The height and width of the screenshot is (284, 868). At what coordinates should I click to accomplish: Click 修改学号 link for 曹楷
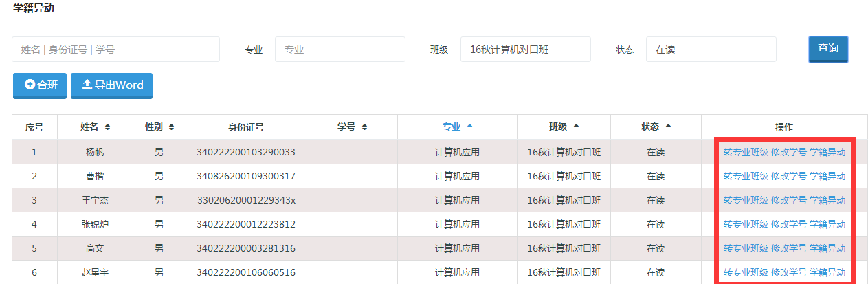click(x=788, y=176)
